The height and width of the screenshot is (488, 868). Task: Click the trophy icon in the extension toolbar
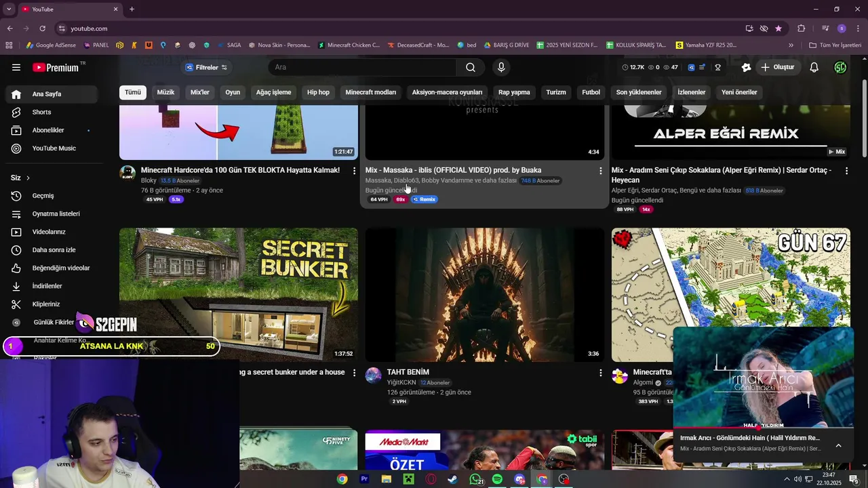pyautogui.click(x=717, y=67)
